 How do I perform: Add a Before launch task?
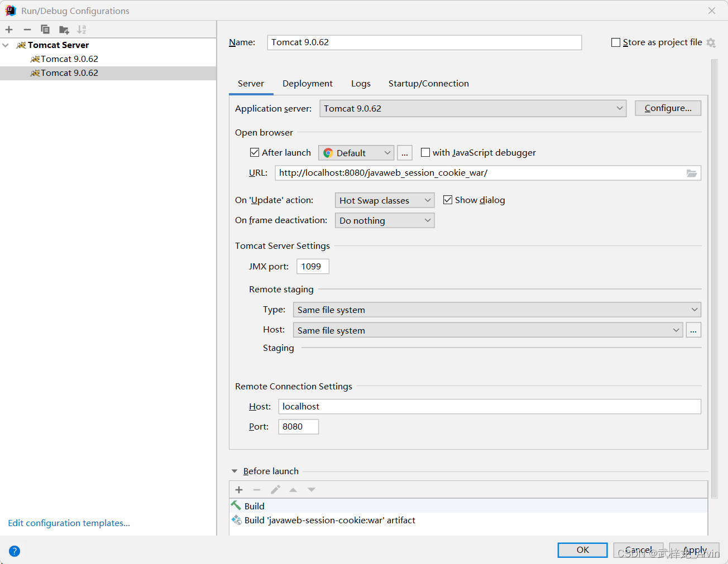tap(239, 490)
